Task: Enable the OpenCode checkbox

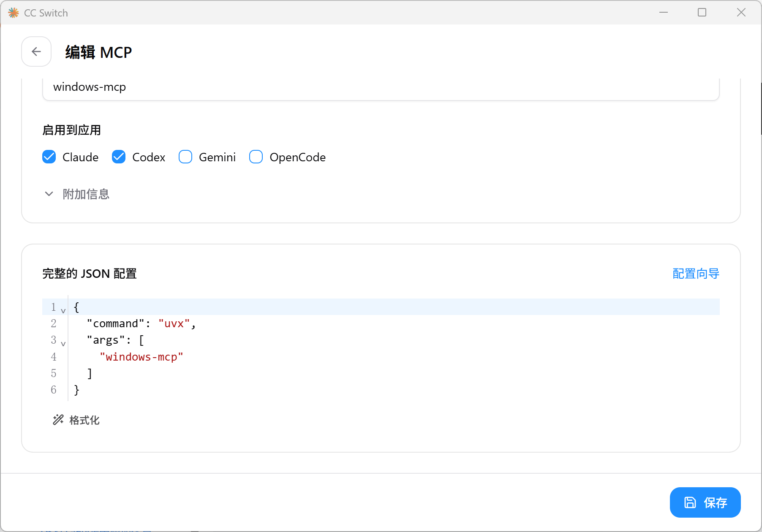Action: 256,157
